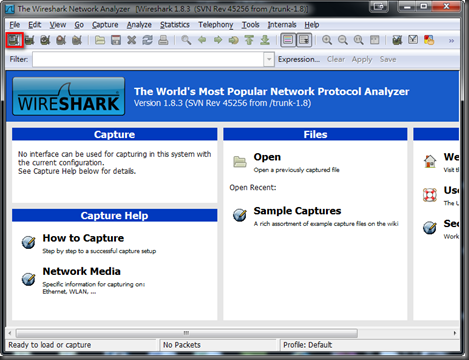Open the Telephony menu
Viewport: 469px width, 360px height.
216,25
